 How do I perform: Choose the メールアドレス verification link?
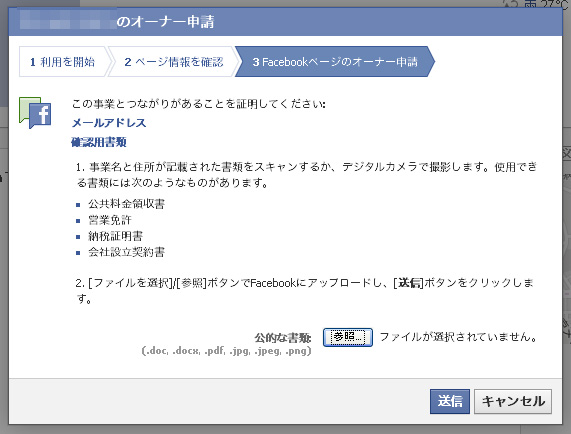(x=109, y=123)
